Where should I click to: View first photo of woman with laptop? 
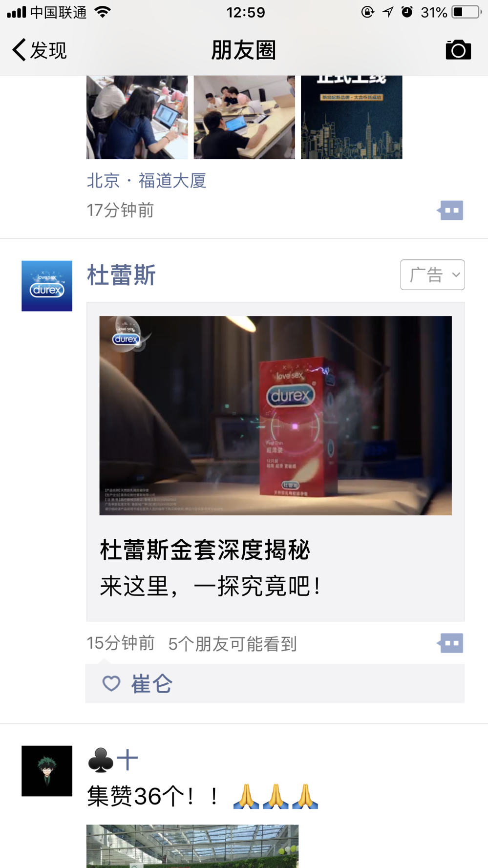[x=137, y=117]
